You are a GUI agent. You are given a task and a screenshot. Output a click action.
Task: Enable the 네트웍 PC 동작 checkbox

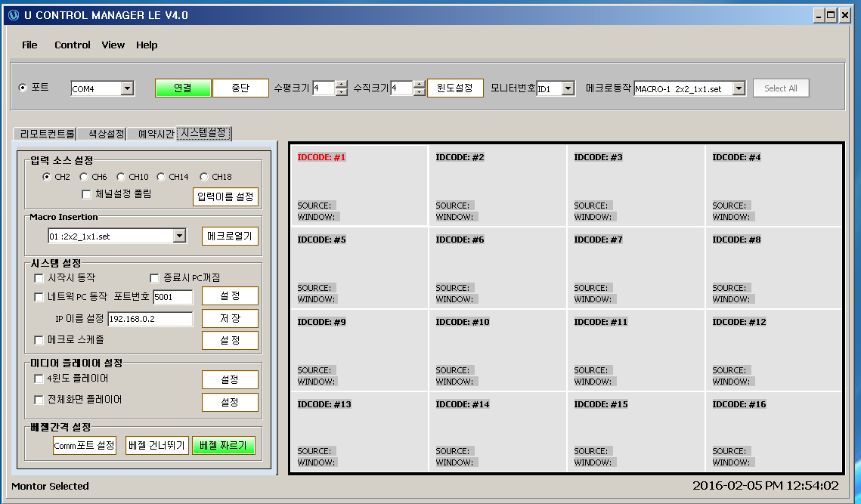coord(39,297)
